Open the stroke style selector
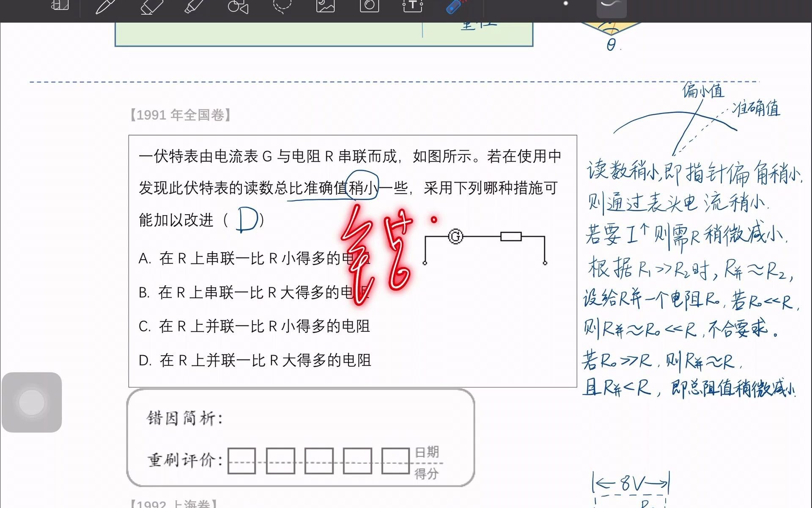This screenshot has height=508, width=812. pyautogui.click(x=612, y=6)
